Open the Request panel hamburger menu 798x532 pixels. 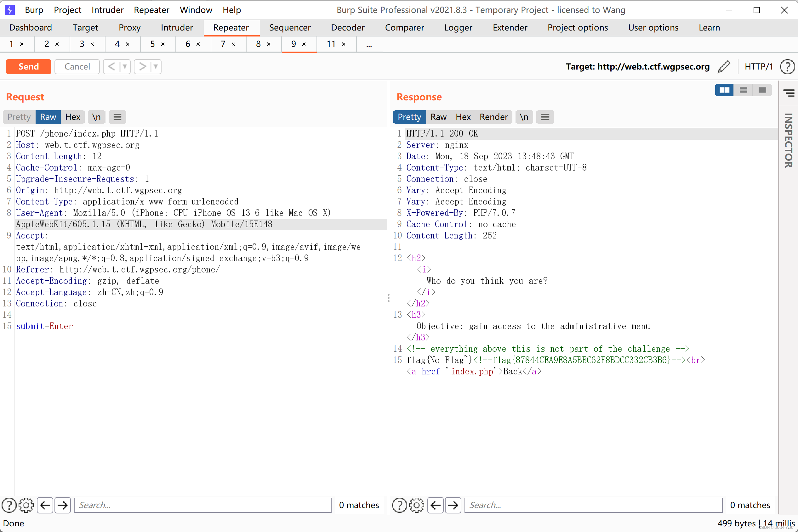pyautogui.click(x=117, y=117)
